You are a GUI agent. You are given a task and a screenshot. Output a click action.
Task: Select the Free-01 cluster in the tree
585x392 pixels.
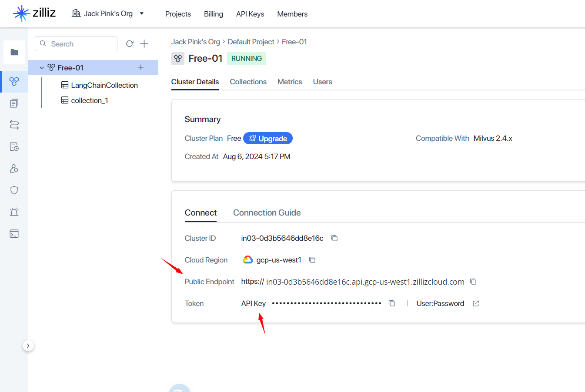coord(93,67)
